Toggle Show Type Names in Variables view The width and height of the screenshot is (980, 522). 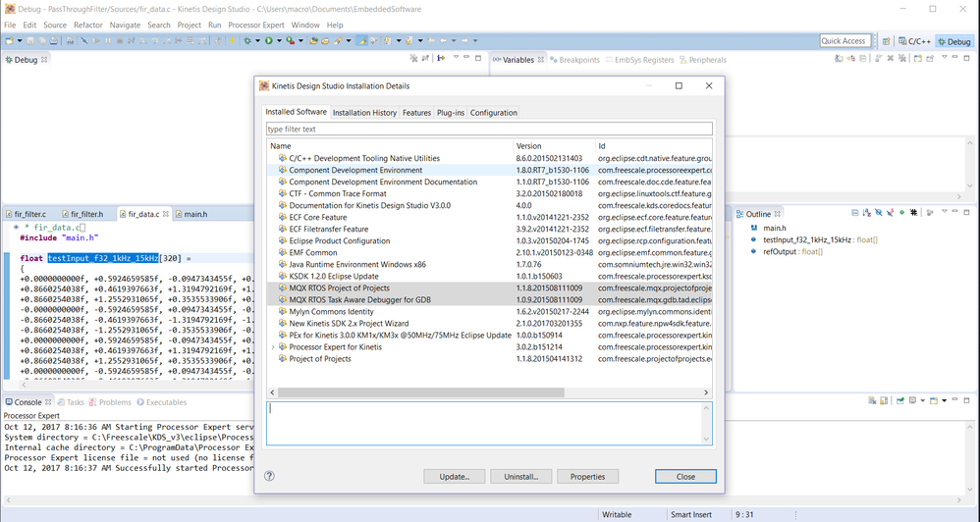839,58
